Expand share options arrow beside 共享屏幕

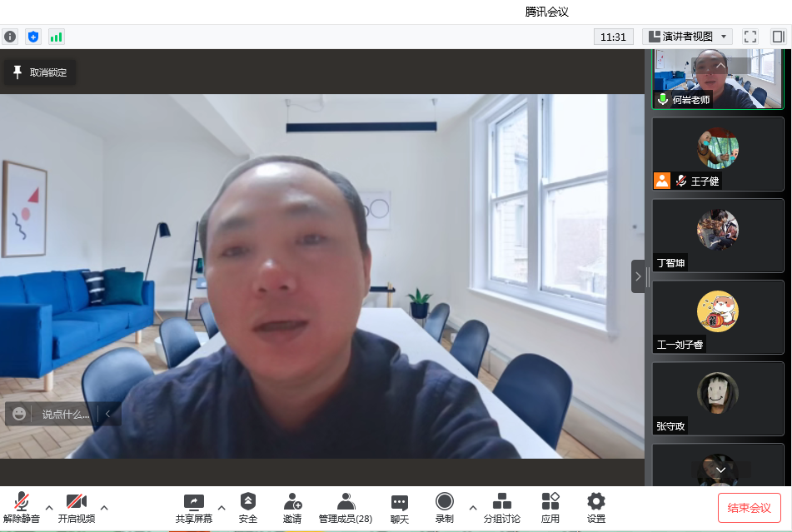tap(222, 508)
